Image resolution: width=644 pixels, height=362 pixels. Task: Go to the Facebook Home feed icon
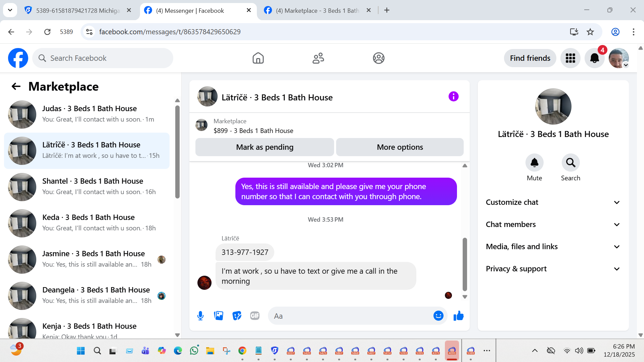(x=258, y=58)
